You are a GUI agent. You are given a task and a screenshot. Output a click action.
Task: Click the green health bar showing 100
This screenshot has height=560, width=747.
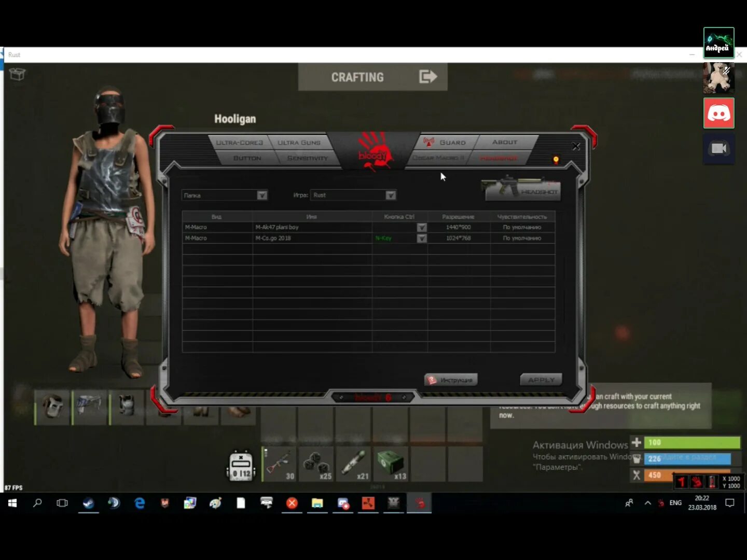coord(692,443)
